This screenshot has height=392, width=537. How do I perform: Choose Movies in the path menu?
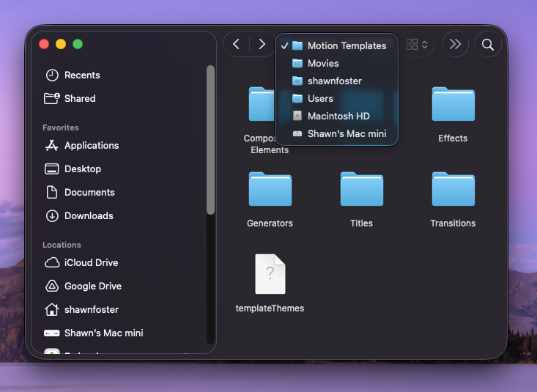coord(323,63)
